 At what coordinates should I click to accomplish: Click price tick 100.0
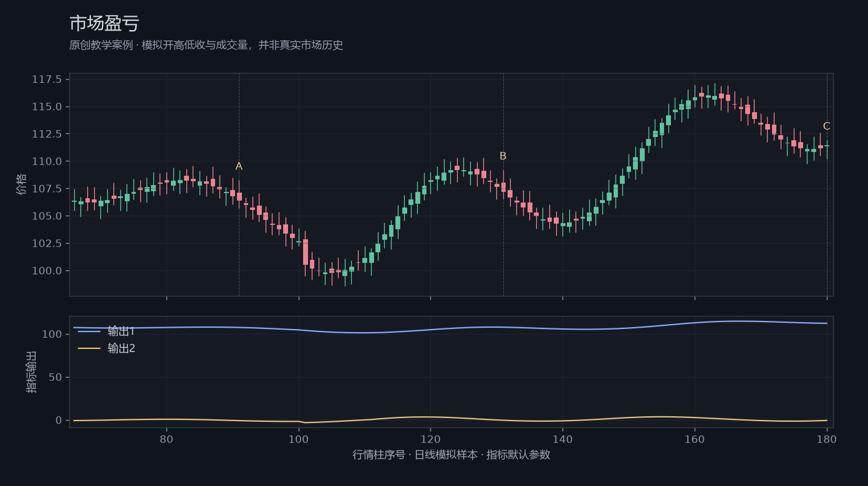[47, 271]
